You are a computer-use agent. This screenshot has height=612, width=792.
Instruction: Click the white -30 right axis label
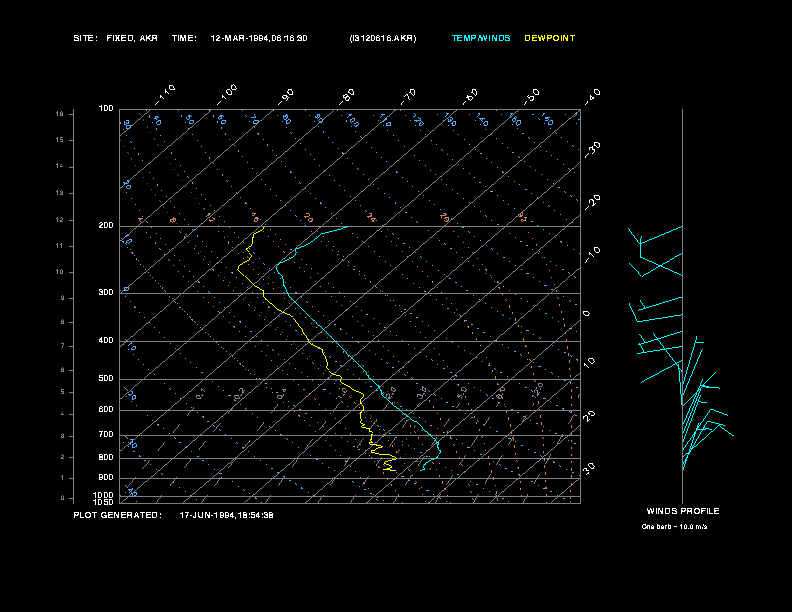click(593, 149)
